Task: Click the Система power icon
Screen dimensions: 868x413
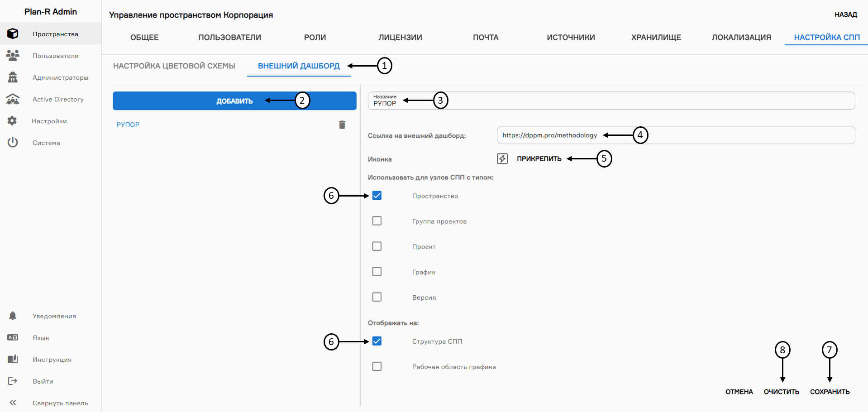Action: [12, 143]
